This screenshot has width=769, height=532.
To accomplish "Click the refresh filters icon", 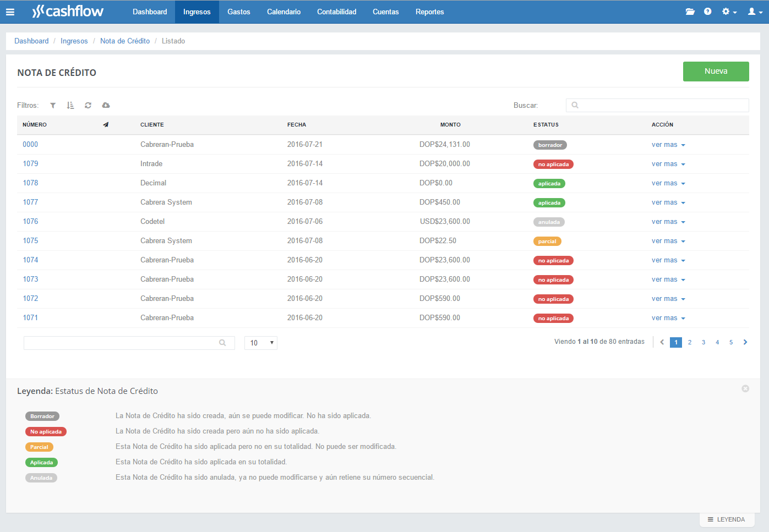I will [x=88, y=105].
